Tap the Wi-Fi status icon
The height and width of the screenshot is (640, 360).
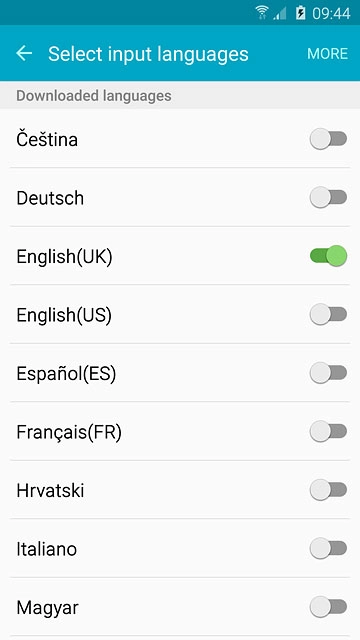[x=262, y=13]
